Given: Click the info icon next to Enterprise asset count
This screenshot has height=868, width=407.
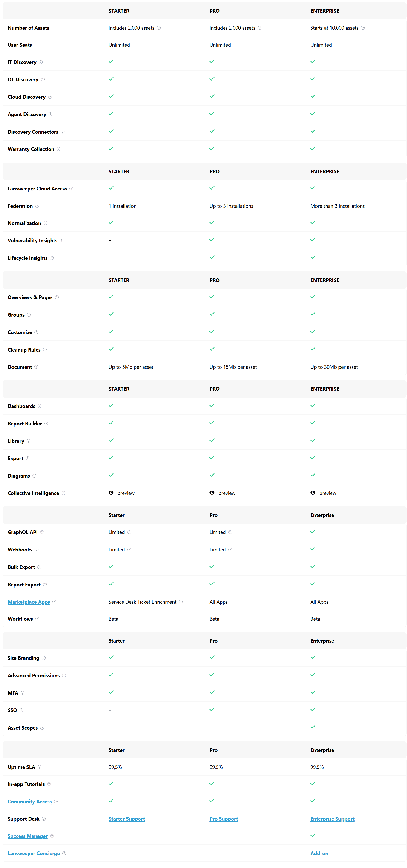Looking at the screenshot, I should pos(363,28).
